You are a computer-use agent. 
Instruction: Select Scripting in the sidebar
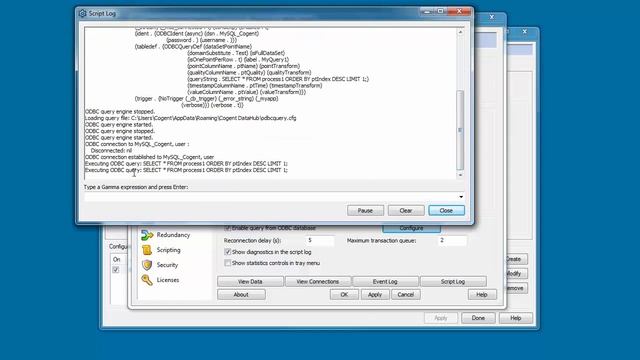coord(168,250)
